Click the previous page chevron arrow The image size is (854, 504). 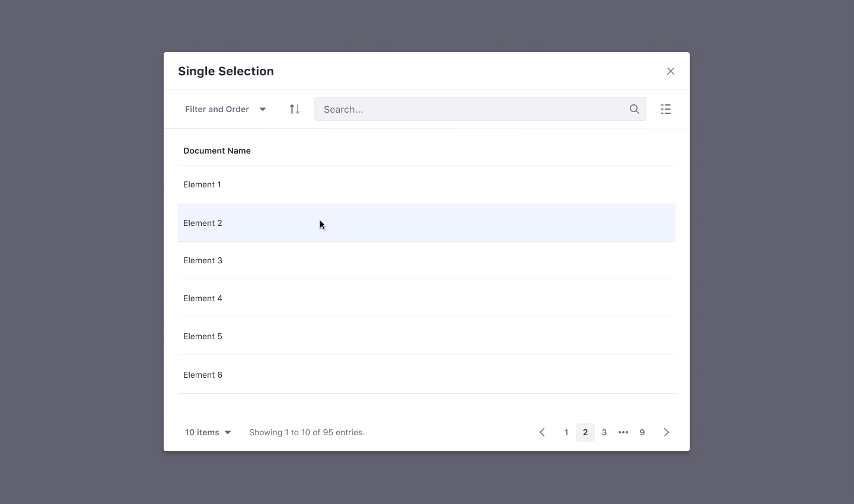point(542,432)
